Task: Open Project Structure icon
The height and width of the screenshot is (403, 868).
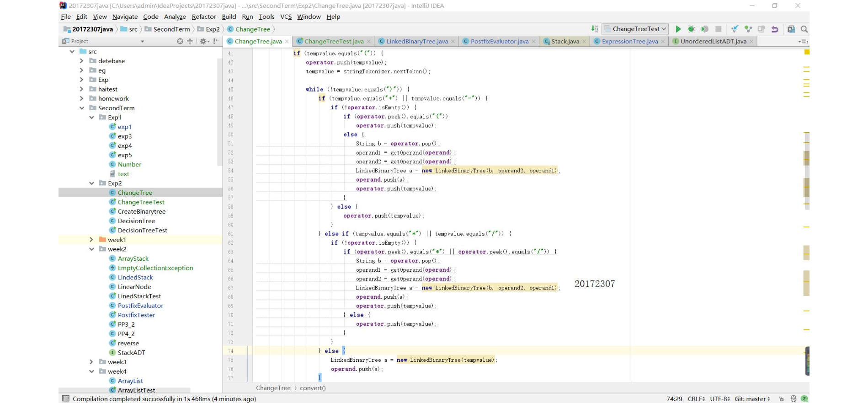Action: (x=791, y=29)
